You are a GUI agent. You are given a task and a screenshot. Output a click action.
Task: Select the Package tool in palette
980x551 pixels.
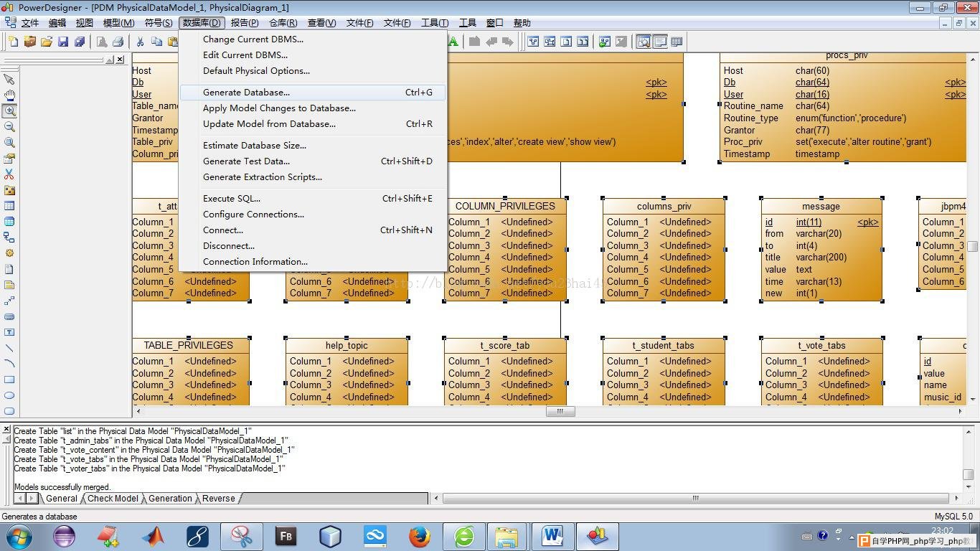pyautogui.click(x=9, y=190)
